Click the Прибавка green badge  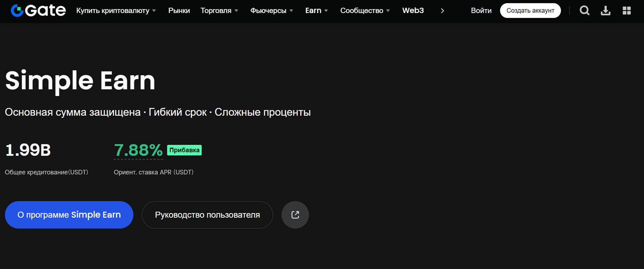pos(184,150)
